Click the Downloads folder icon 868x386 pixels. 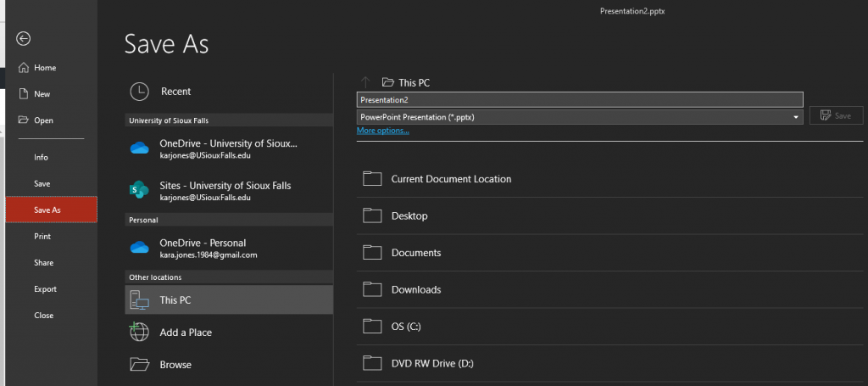tap(373, 289)
